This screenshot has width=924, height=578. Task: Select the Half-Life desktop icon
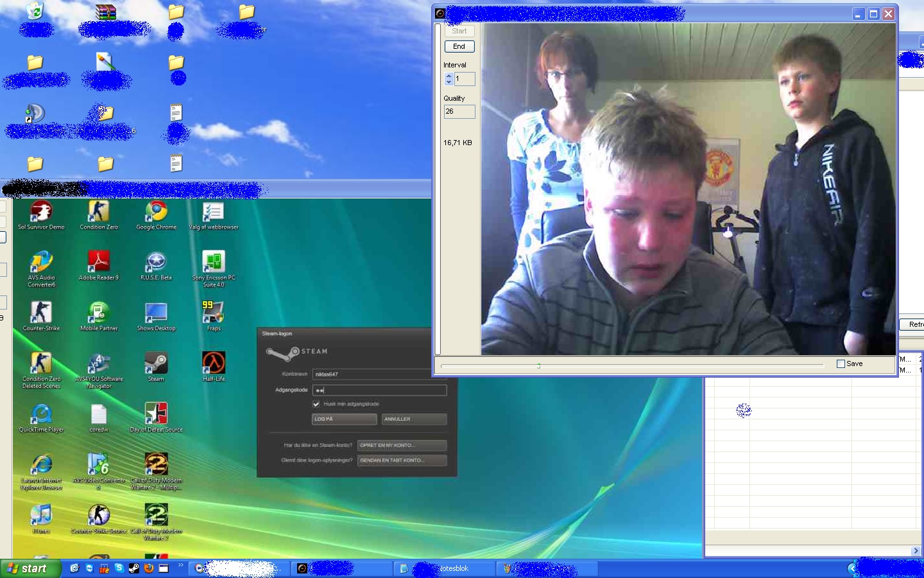[214, 364]
